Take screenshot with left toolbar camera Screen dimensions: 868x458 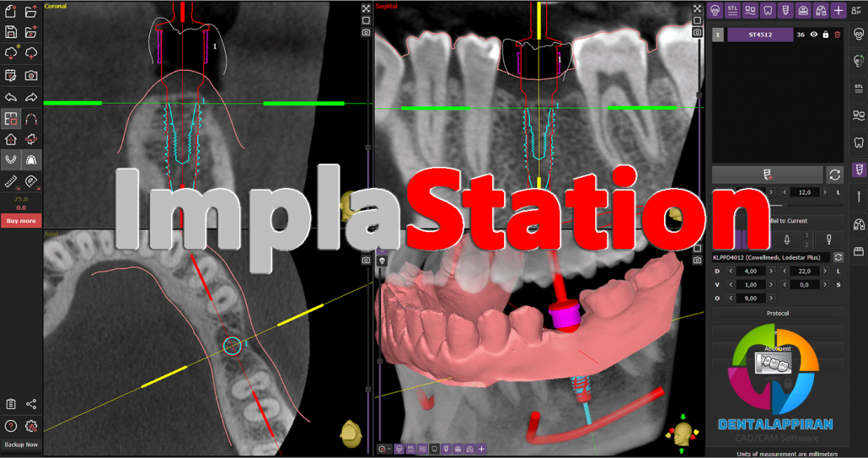click(31, 75)
